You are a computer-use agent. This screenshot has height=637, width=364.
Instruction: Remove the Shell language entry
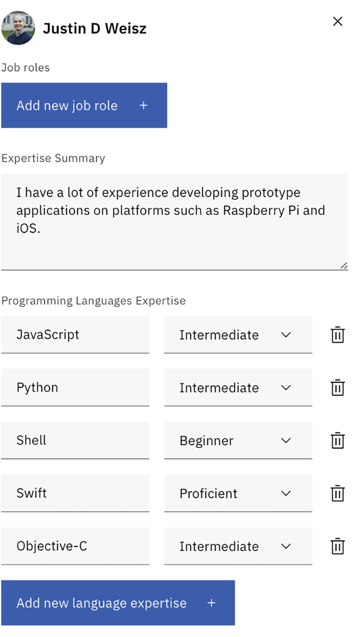tap(337, 440)
